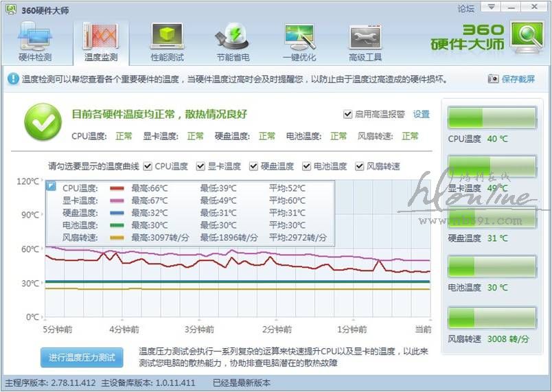Click the red CPU温度 legend swatch
Screen dimensions: 552x392
(x=117, y=188)
